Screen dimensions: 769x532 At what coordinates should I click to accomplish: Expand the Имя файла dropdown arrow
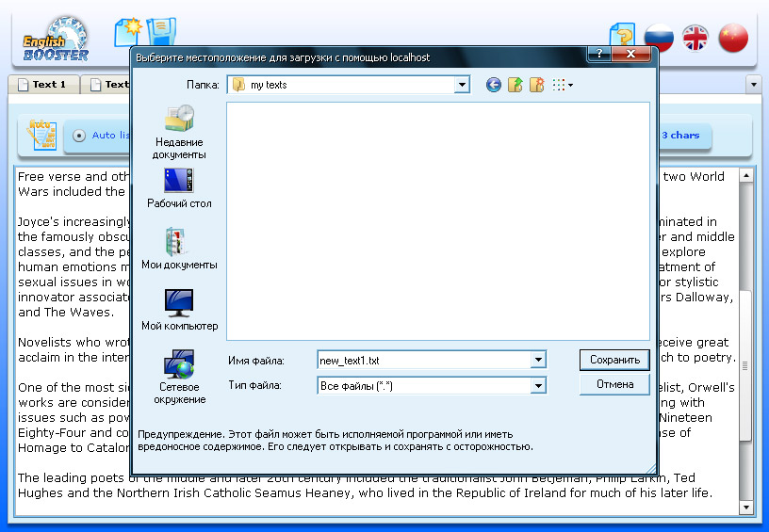click(538, 360)
